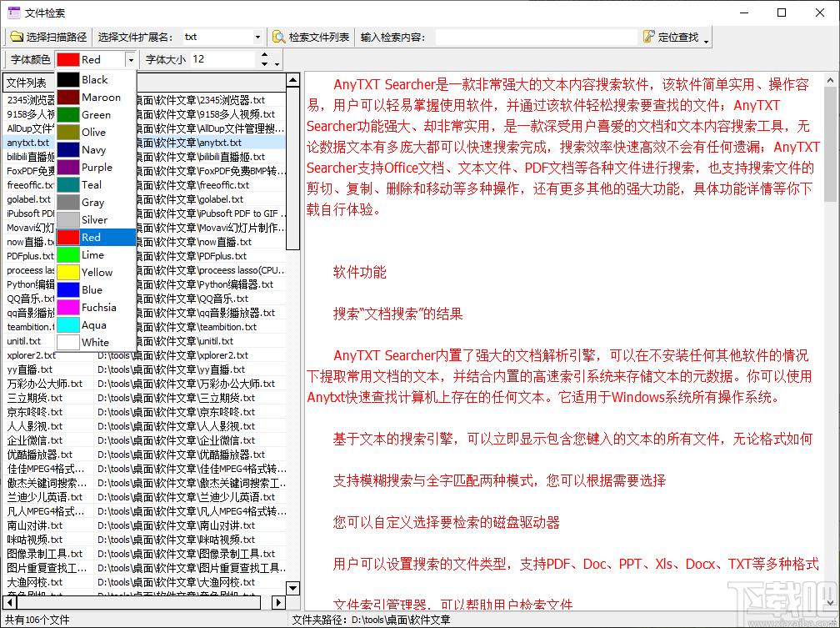Viewport: 840px width, 628px height.
Task: Choose the Purple color option
Action: tap(96, 168)
